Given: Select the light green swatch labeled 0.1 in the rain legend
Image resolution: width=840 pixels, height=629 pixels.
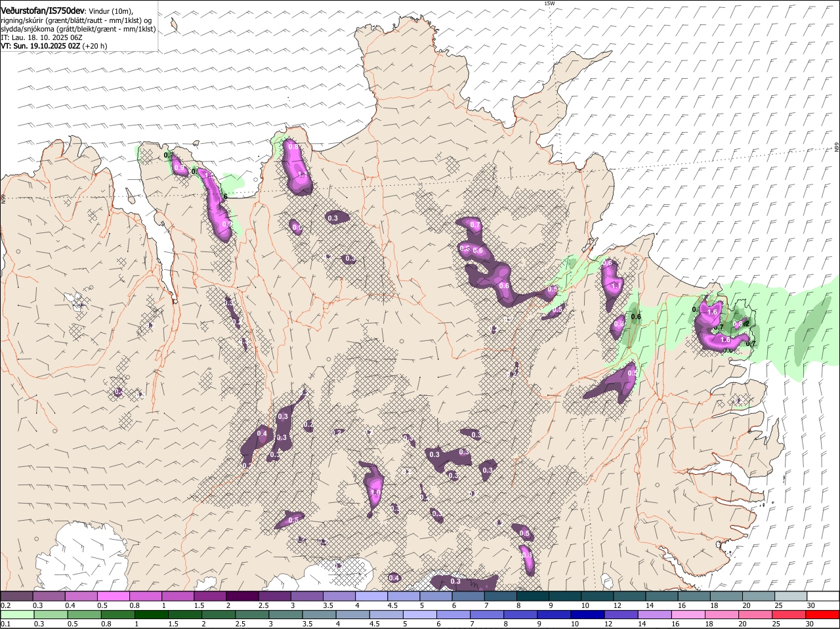Looking at the screenshot, I should point(17,615).
